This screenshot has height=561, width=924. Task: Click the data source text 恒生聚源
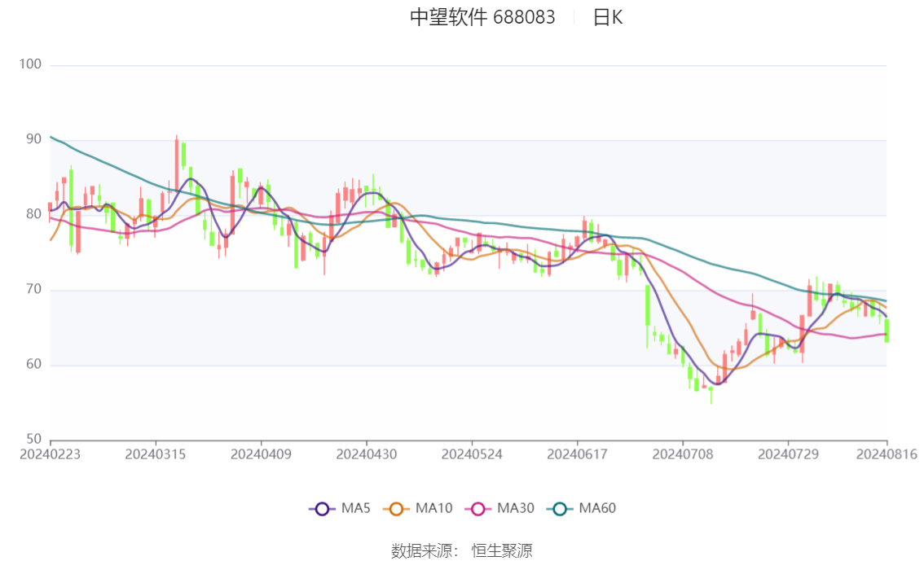[502, 551]
